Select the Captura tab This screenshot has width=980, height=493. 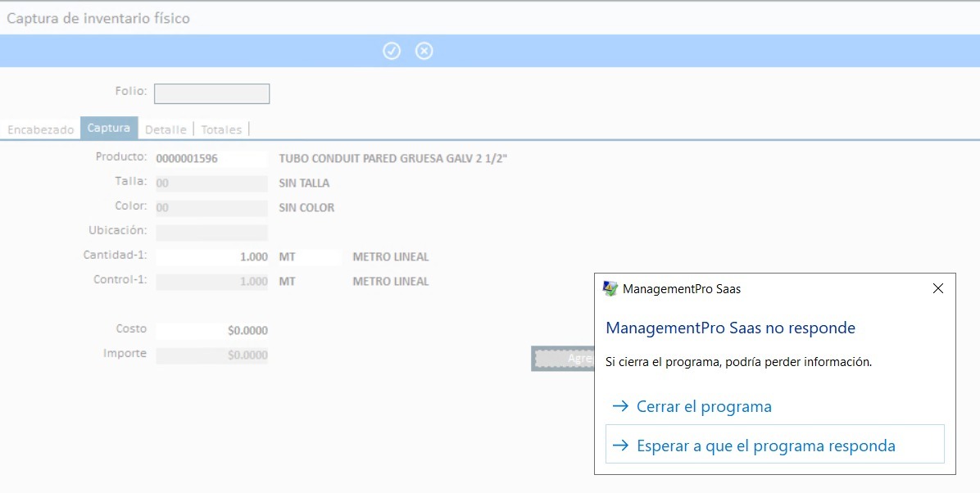coord(109,129)
